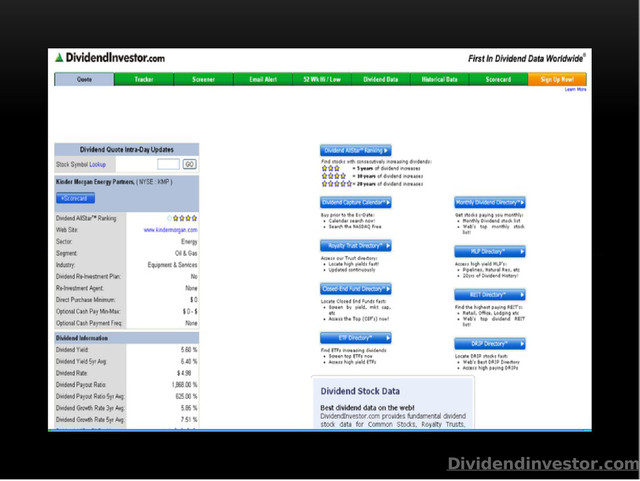The image size is (640, 481).
Task: Click the Dividend Stock Data heading
Action: (360, 391)
